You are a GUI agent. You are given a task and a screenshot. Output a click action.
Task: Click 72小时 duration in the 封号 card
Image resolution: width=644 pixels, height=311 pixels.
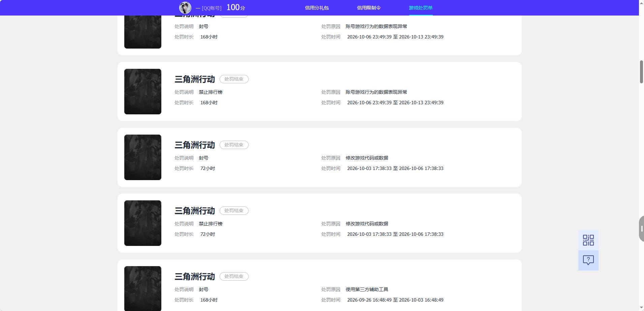pyautogui.click(x=207, y=168)
